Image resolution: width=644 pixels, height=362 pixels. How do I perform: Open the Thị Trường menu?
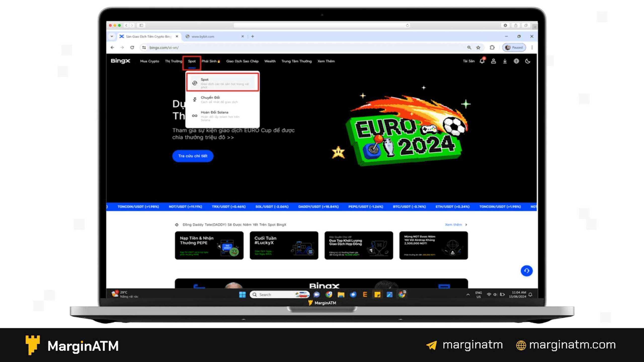173,61
